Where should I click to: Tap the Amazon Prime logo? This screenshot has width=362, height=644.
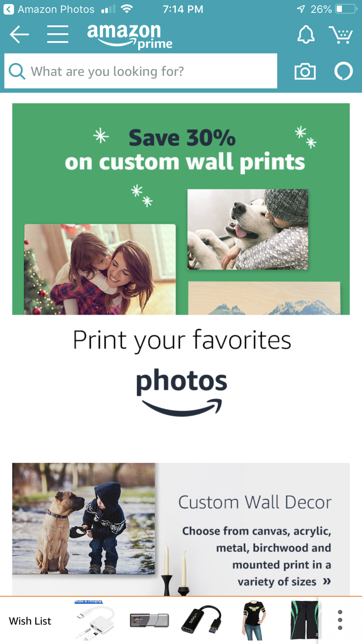(130, 36)
